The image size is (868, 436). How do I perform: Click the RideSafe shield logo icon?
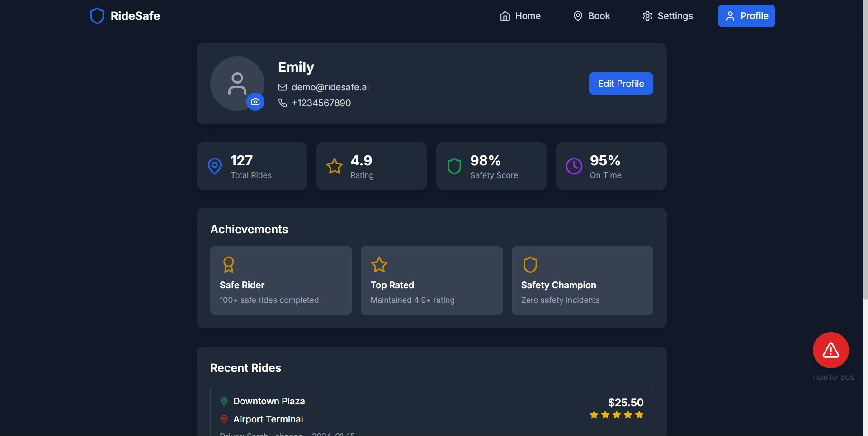pos(97,16)
